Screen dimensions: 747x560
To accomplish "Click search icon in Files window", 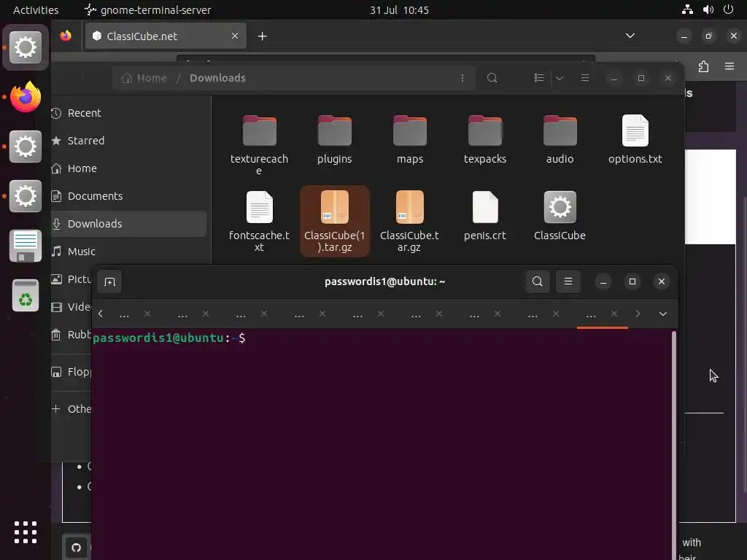I will [492, 78].
